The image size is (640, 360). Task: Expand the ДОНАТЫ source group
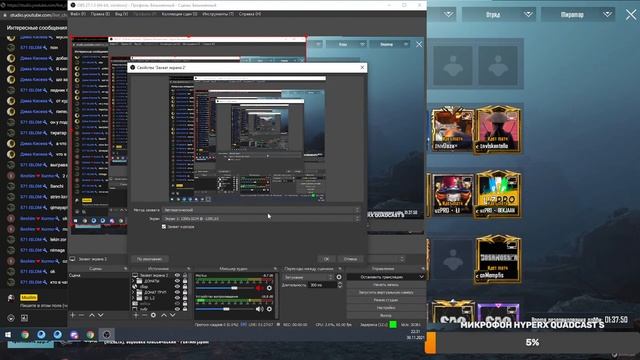point(133,281)
